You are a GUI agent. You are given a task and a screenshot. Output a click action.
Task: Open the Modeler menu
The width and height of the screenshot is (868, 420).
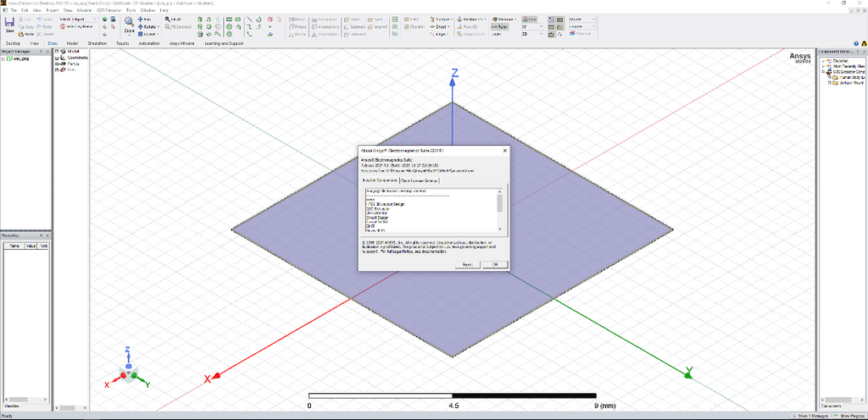point(84,10)
